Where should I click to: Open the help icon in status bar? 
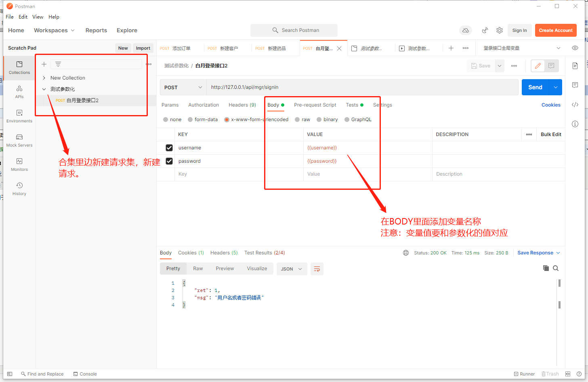click(579, 374)
